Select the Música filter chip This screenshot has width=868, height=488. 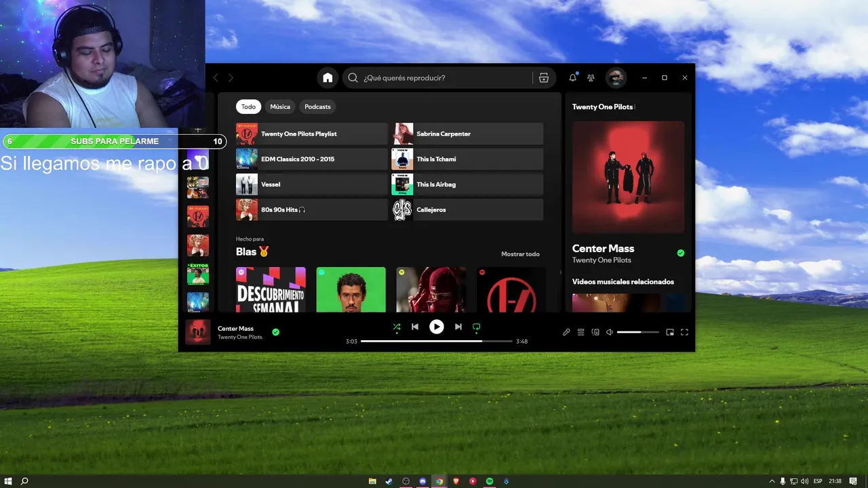280,106
